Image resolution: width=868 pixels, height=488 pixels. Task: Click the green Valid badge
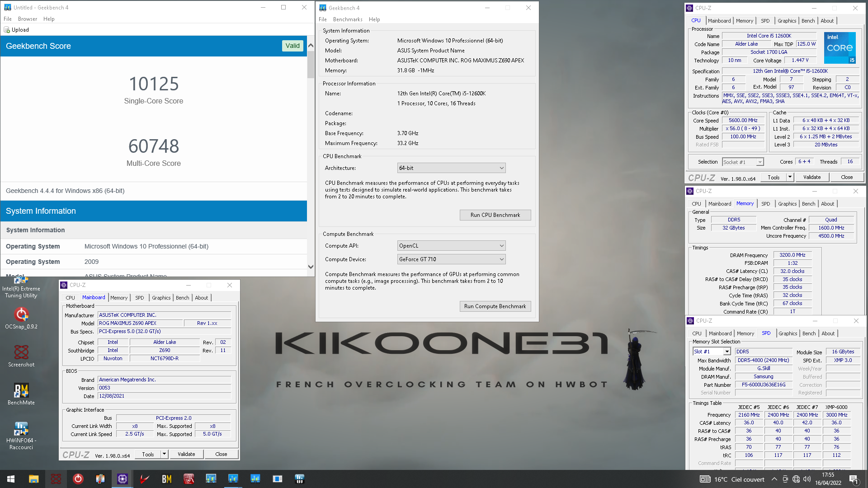coord(292,46)
